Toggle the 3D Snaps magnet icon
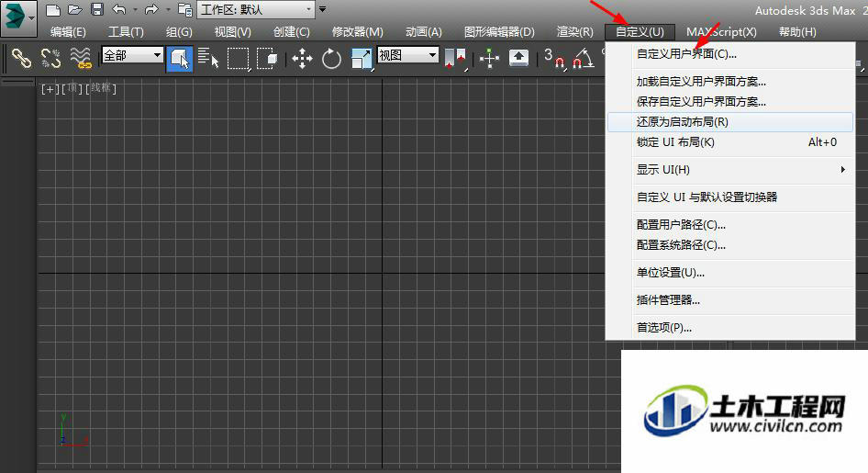868x473 pixels. coord(554,58)
